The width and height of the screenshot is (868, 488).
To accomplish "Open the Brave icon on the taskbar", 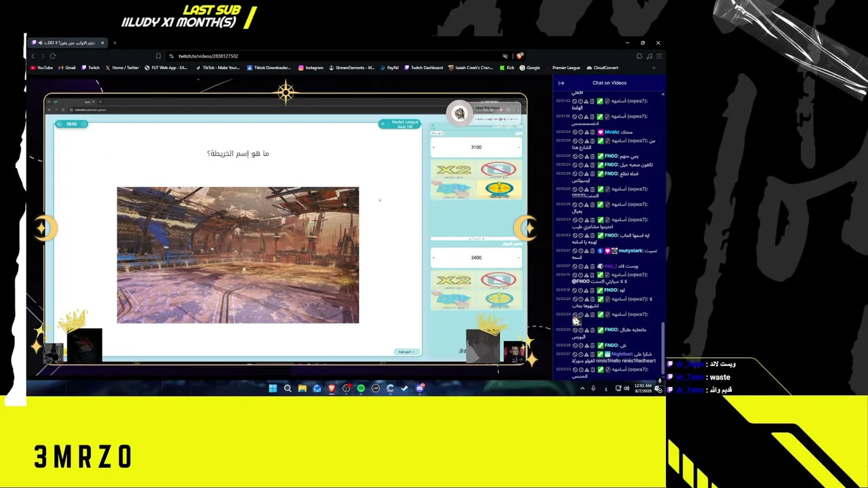I will pyautogui.click(x=332, y=388).
